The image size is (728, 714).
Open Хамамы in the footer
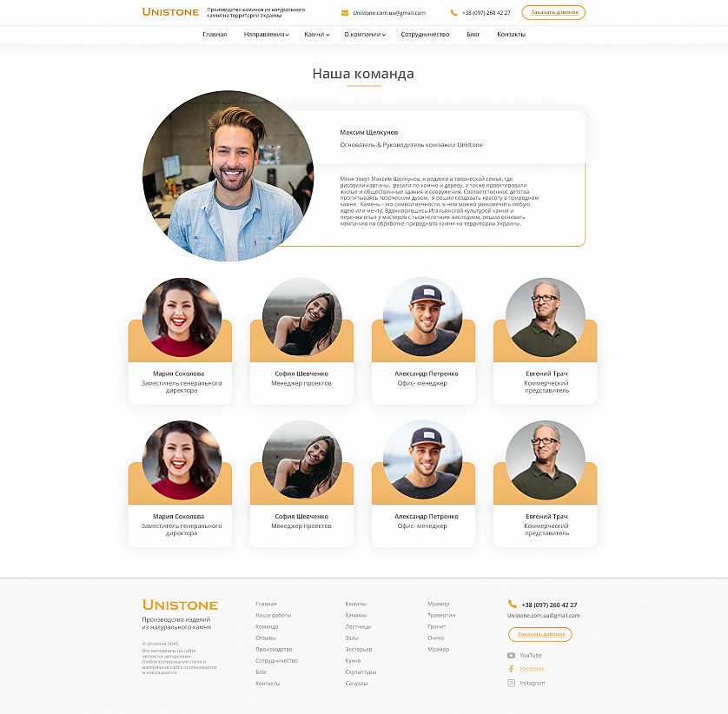click(x=355, y=615)
